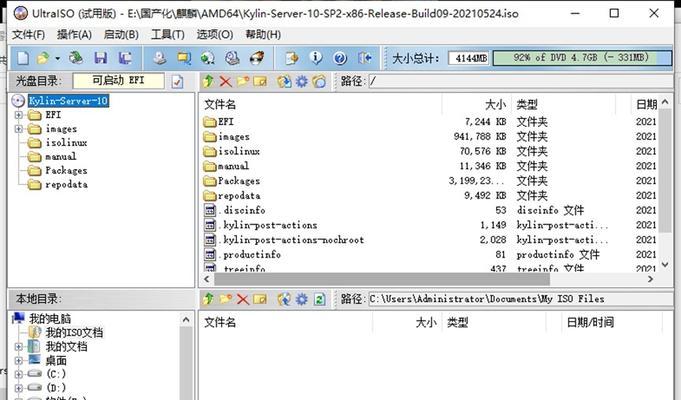Select Packages folder in disc tree
The image size is (681, 400).
point(66,170)
